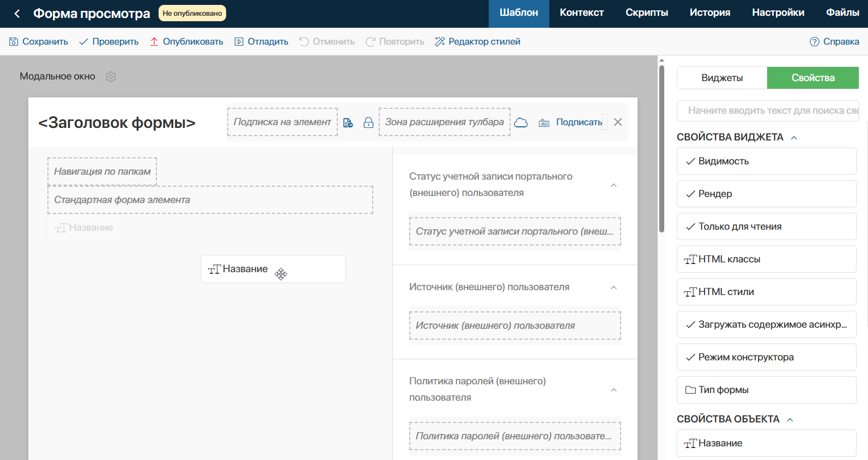868x460 pixels.
Task: Open the Настройки tab
Action: tap(778, 14)
